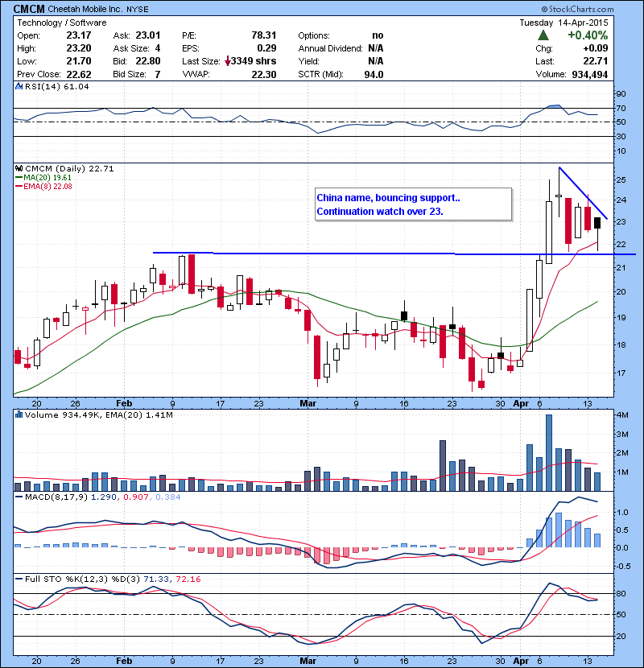
Task: Click the SCTR (Mid) value 94.0
Action: pyautogui.click(x=374, y=75)
